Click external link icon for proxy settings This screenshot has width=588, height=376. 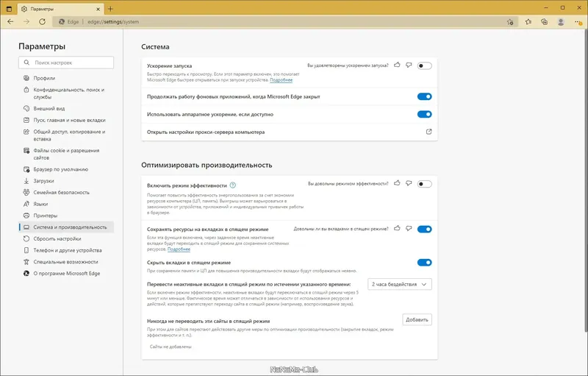pyautogui.click(x=429, y=132)
